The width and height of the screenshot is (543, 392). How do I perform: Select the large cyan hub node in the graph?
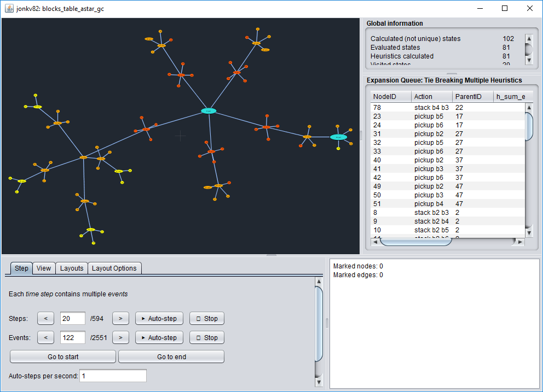tap(209, 111)
